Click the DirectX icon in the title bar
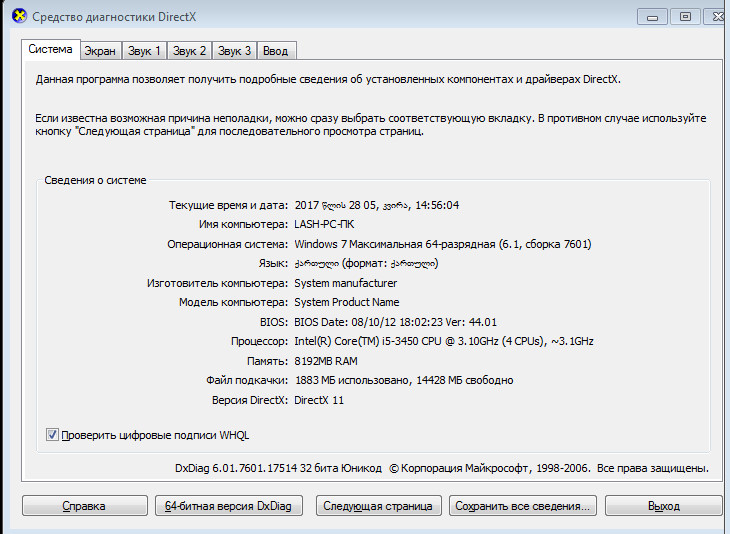 pyautogui.click(x=19, y=16)
